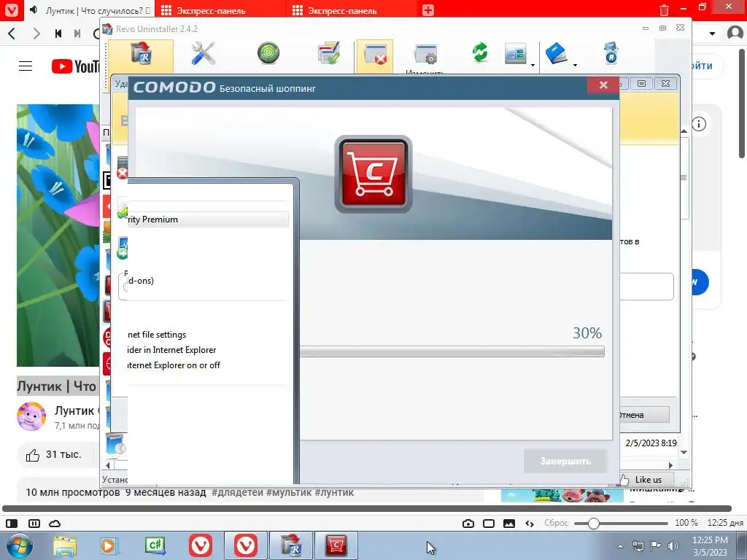
Task: Open the Help blue book icon in Revo
Action: point(557,52)
